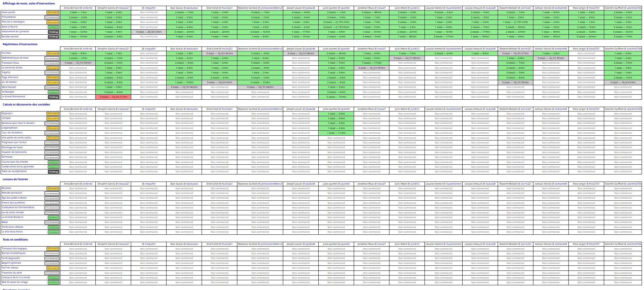The width and height of the screenshot is (644, 290).
Task: Open the "Empilement de cylindres" exercise
Action: coord(15,32)
